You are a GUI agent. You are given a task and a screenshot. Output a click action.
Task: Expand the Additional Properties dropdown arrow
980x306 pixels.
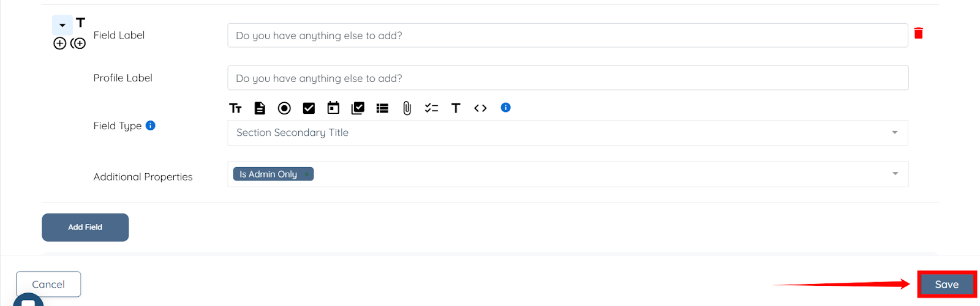coord(895,174)
